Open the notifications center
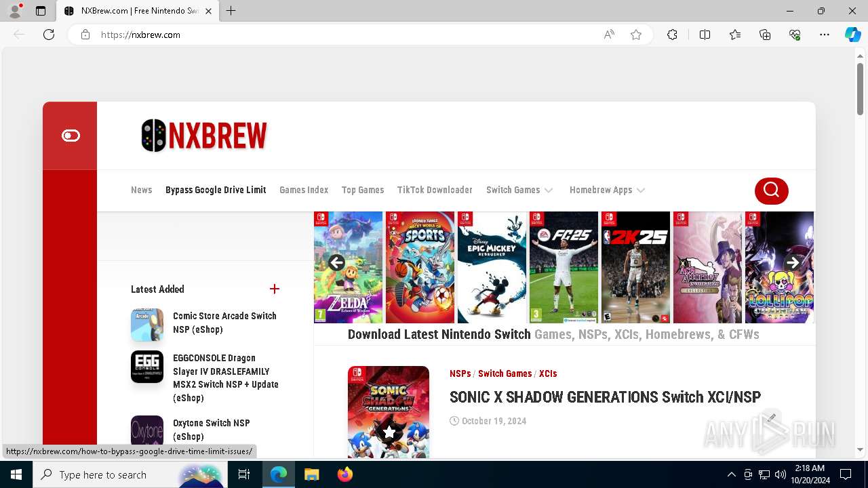Viewport: 868px width, 488px height. [x=846, y=474]
